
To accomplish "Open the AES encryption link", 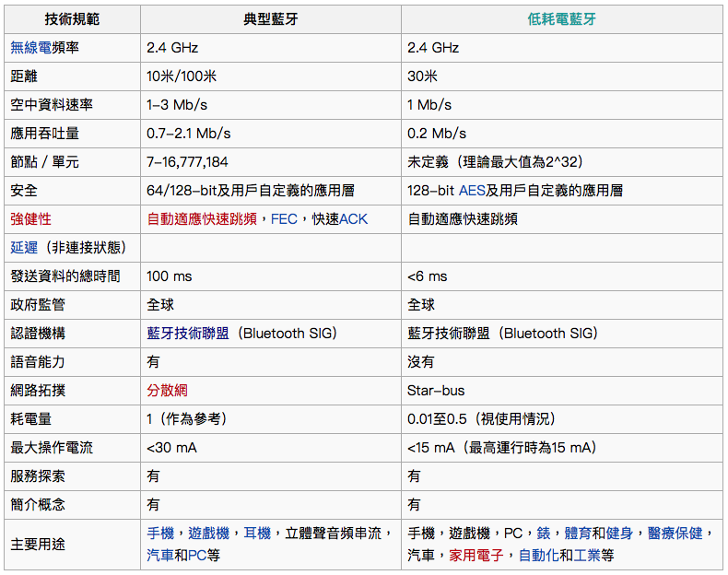I will 471,191.
